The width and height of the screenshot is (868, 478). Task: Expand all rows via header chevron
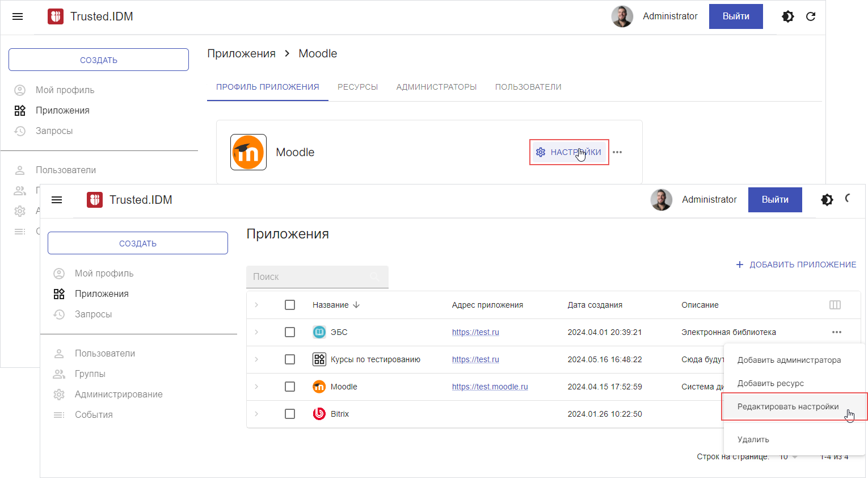click(x=256, y=305)
